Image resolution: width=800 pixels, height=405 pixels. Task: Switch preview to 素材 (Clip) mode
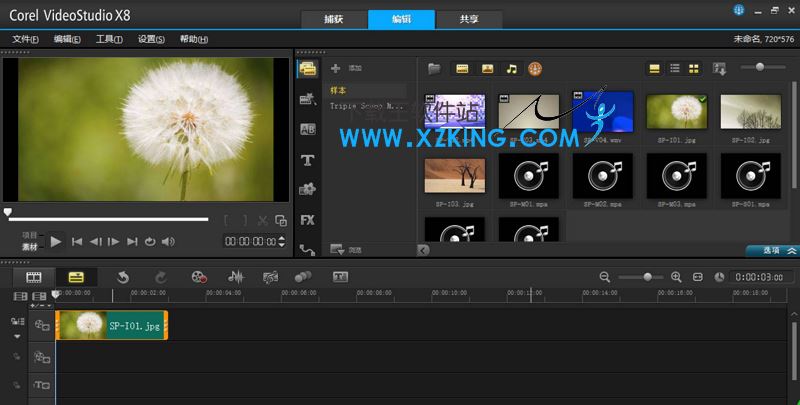(30, 247)
